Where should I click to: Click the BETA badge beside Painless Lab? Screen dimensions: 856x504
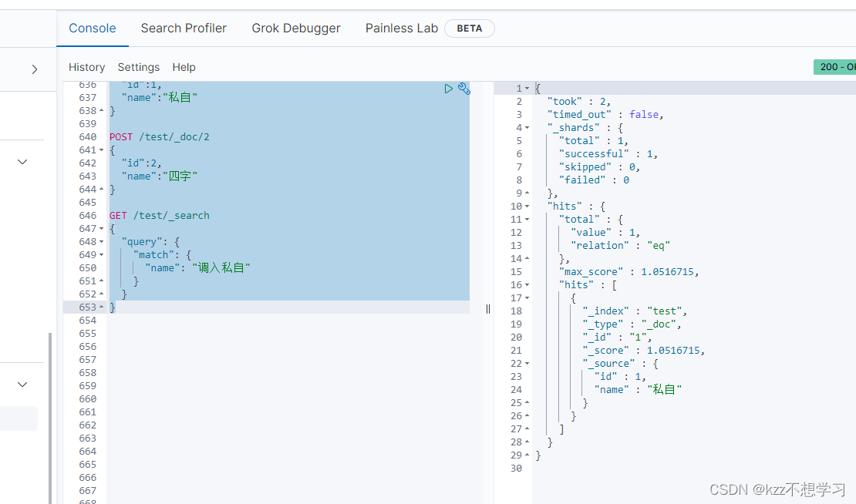coord(470,29)
